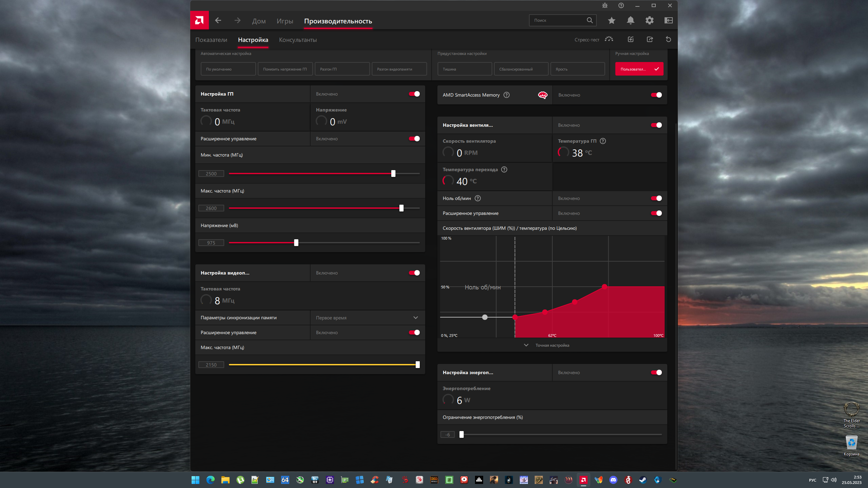Turn off Настройка ГП toggle
Image resolution: width=868 pixels, height=488 pixels.
point(414,94)
